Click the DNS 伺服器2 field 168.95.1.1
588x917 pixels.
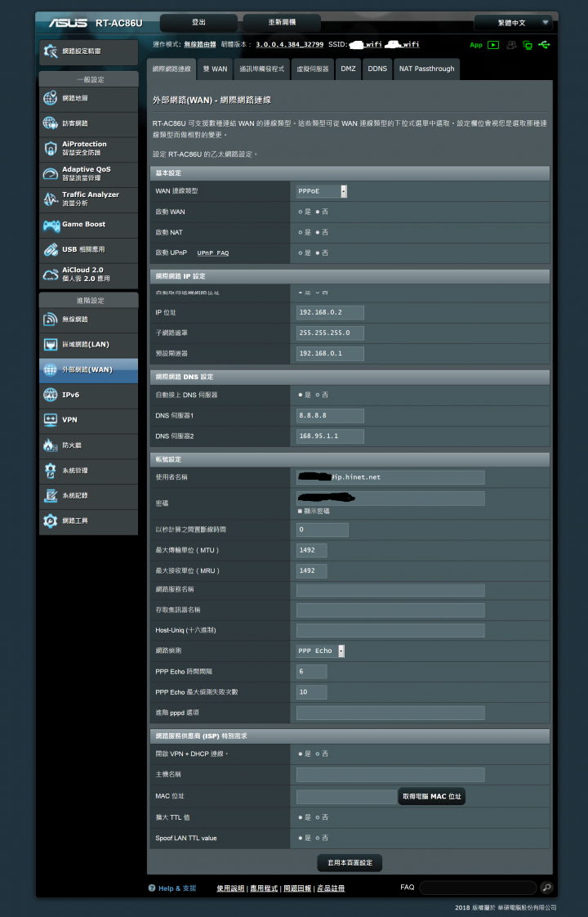coord(330,436)
